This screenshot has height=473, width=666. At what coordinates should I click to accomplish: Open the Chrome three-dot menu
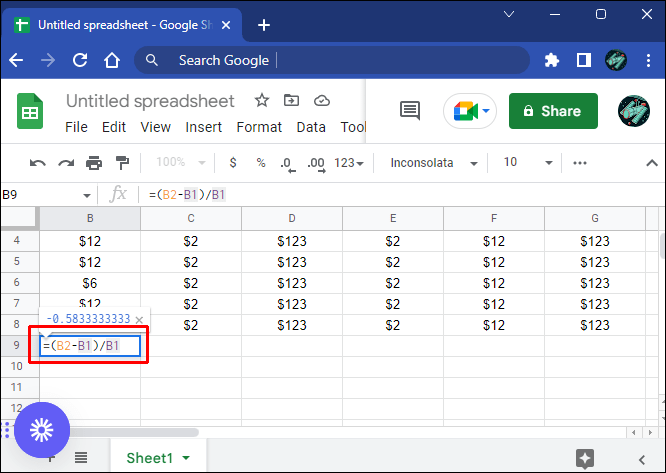point(648,60)
